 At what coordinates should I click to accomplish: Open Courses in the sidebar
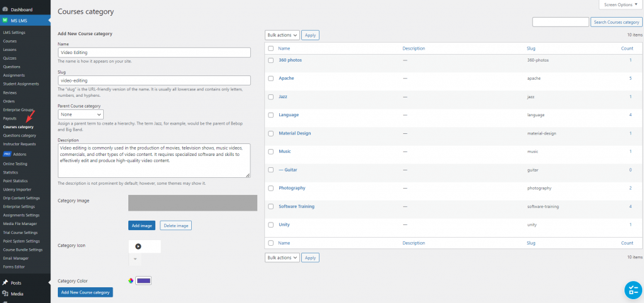[10, 41]
